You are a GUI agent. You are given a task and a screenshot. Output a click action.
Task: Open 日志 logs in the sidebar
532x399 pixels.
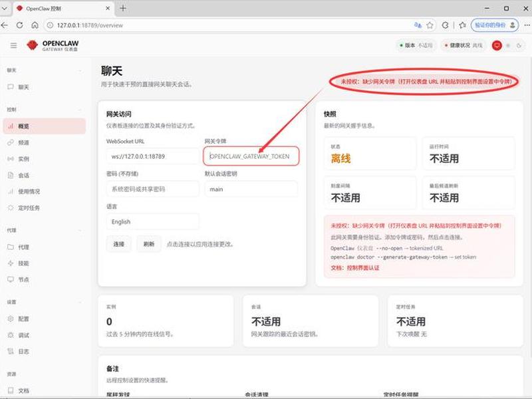44,352
